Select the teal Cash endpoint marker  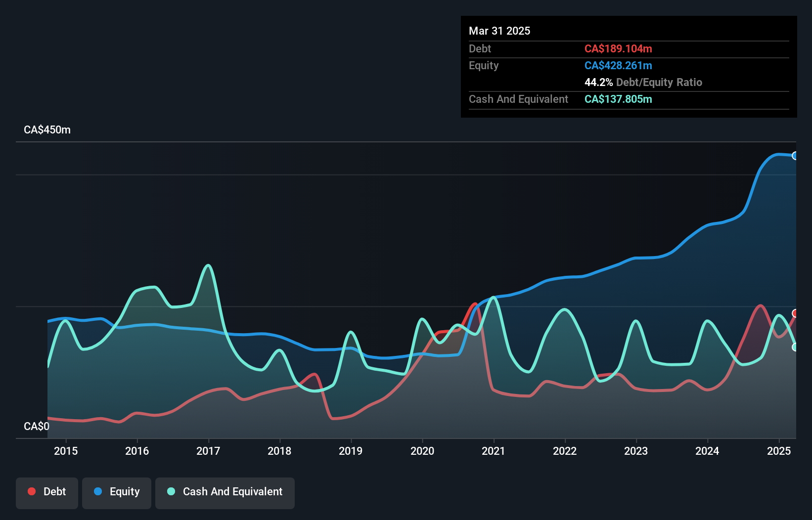(x=795, y=347)
